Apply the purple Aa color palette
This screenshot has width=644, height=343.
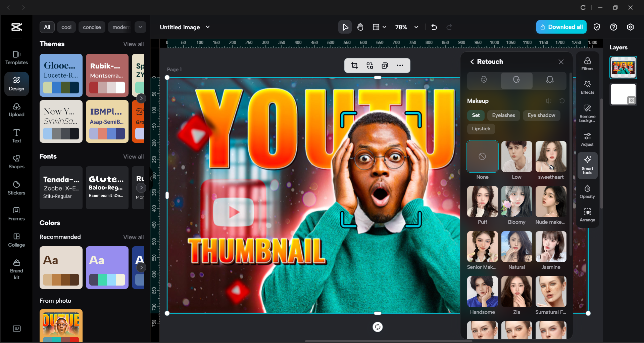107,267
